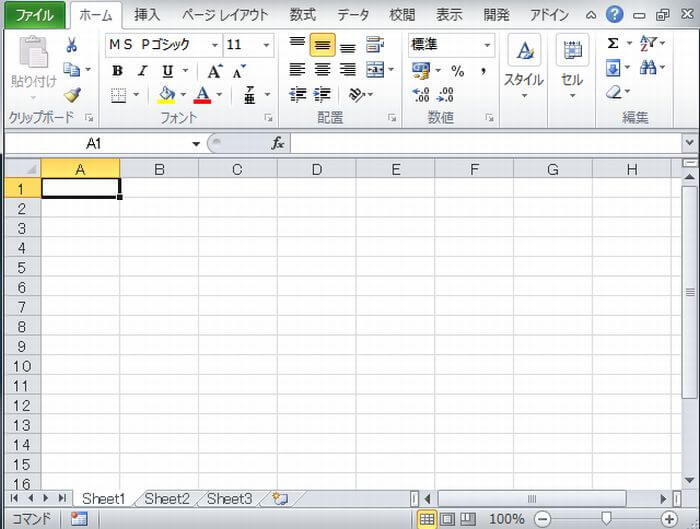Open the font name dropdown
700x529 pixels.
pyautogui.click(x=215, y=45)
